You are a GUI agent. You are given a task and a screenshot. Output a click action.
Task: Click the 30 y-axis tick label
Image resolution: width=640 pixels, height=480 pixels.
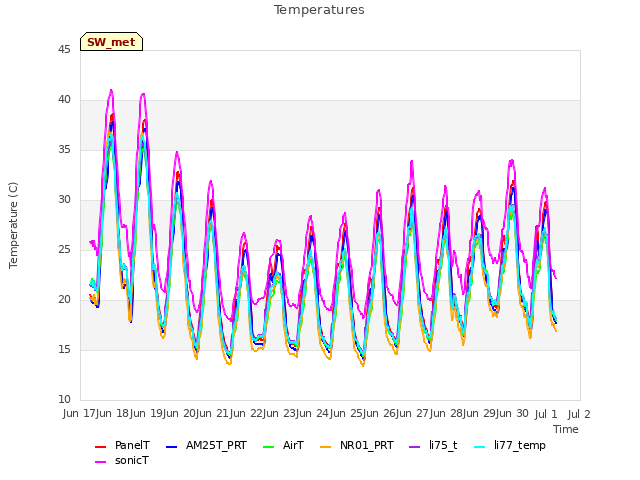click(64, 200)
